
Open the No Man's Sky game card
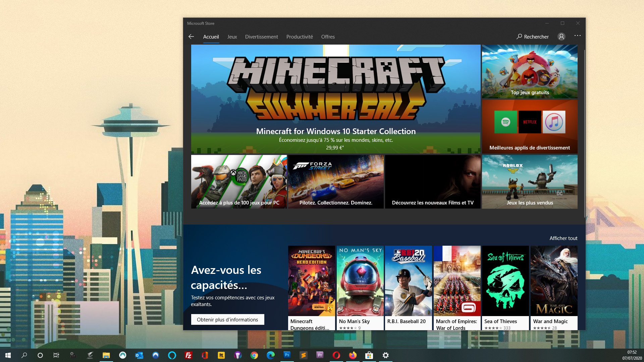(x=360, y=288)
